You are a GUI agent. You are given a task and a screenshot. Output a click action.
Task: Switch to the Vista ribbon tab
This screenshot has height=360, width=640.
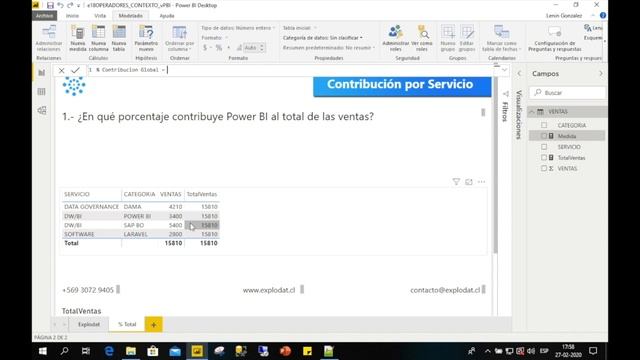pos(100,16)
